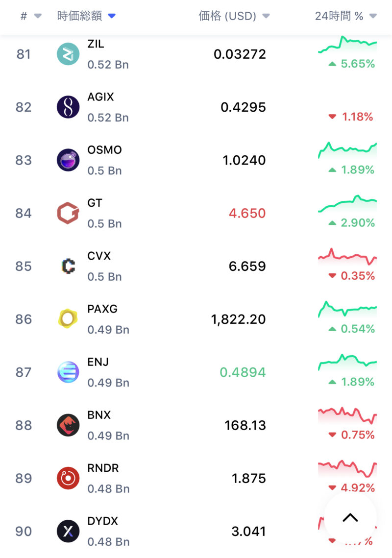
Task: Open the PAXG price 1,822.20
Action: coord(239,319)
